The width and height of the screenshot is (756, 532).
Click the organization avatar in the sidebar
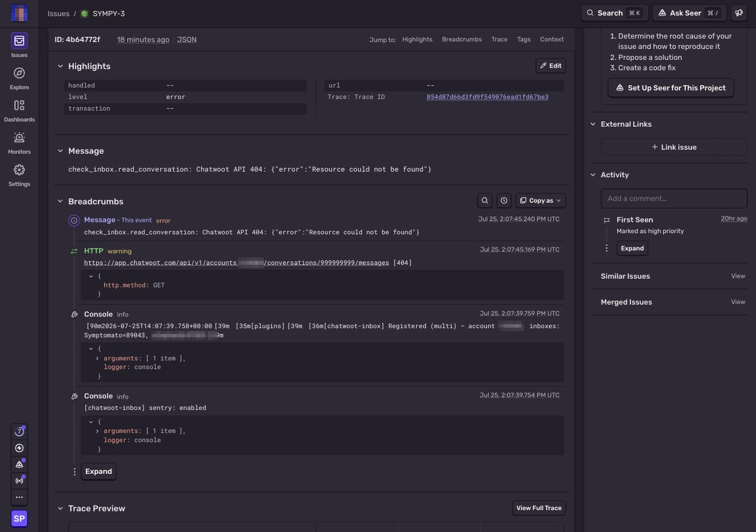pyautogui.click(x=19, y=13)
